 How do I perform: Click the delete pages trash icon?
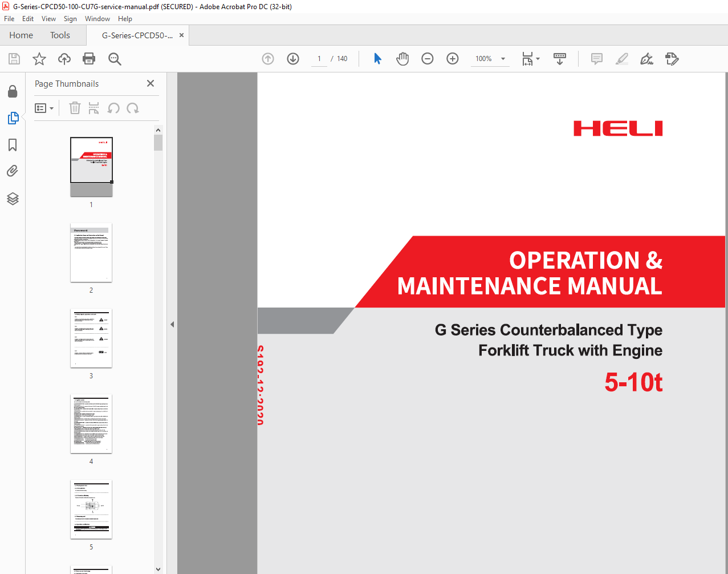click(x=75, y=108)
